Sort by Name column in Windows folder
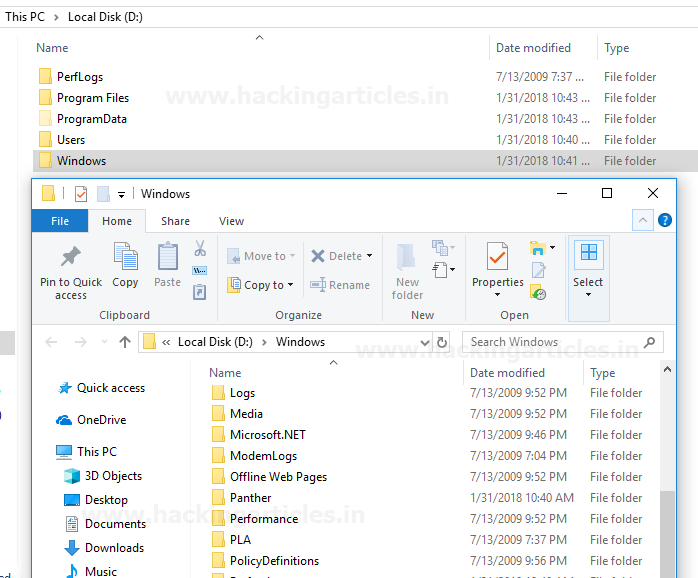Image resolution: width=698 pixels, height=578 pixels. [225, 373]
